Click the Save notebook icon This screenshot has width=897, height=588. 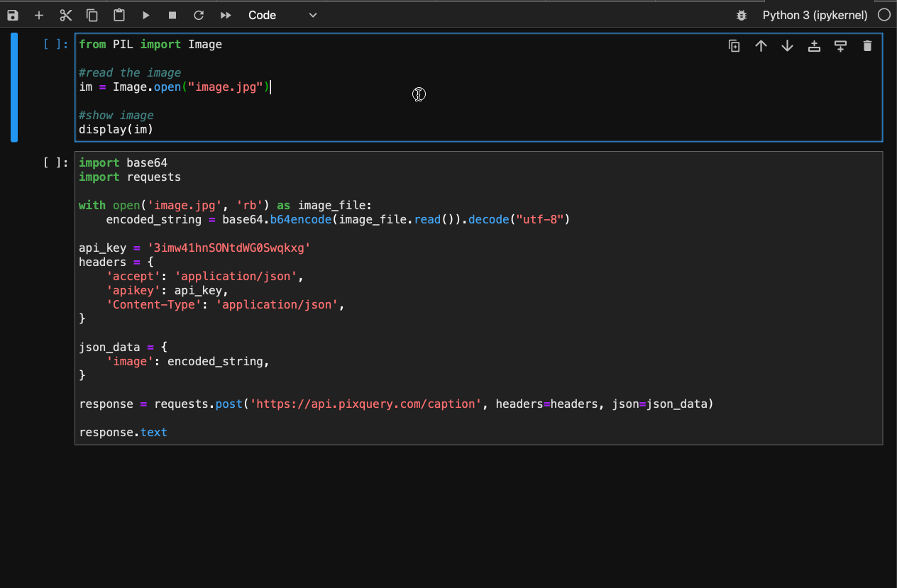(x=13, y=15)
